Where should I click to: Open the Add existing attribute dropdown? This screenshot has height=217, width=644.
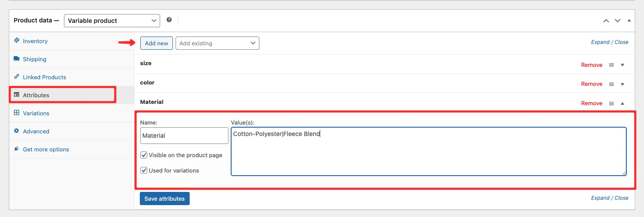pyautogui.click(x=217, y=43)
